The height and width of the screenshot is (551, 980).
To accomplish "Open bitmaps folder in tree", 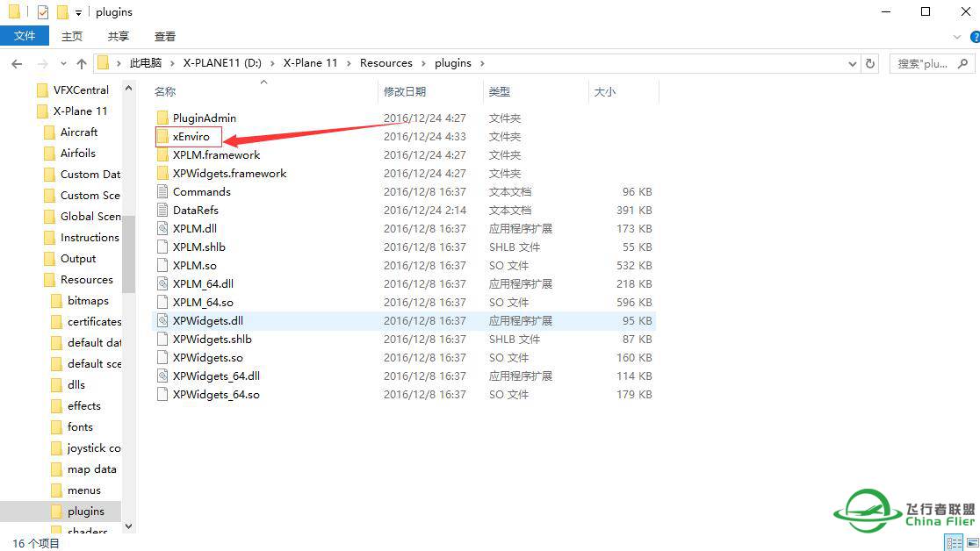I will pyautogui.click(x=88, y=300).
